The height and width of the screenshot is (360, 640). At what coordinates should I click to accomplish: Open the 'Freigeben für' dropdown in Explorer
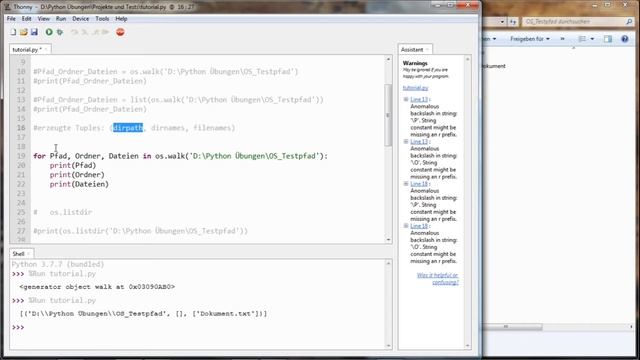(530, 39)
